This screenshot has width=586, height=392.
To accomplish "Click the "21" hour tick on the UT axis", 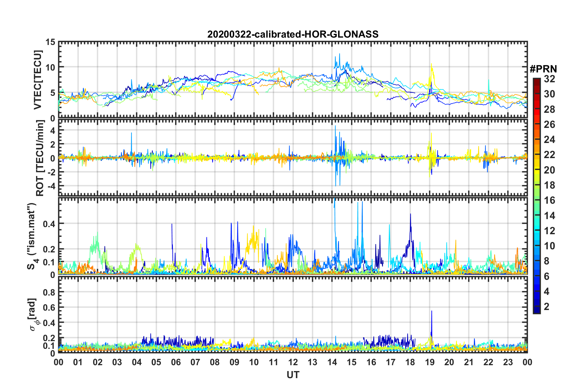I will [469, 362].
